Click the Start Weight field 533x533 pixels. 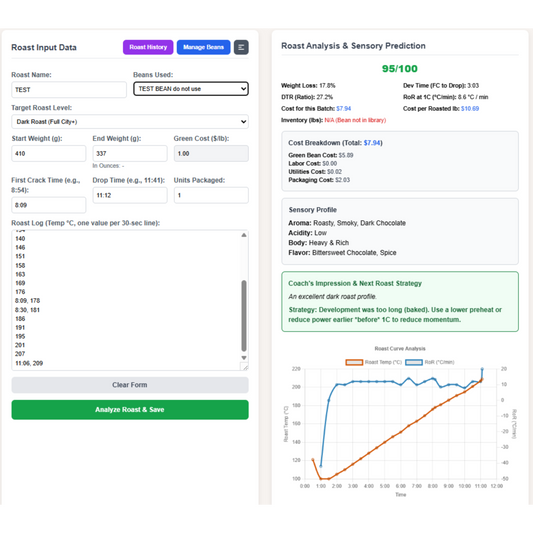point(49,154)
